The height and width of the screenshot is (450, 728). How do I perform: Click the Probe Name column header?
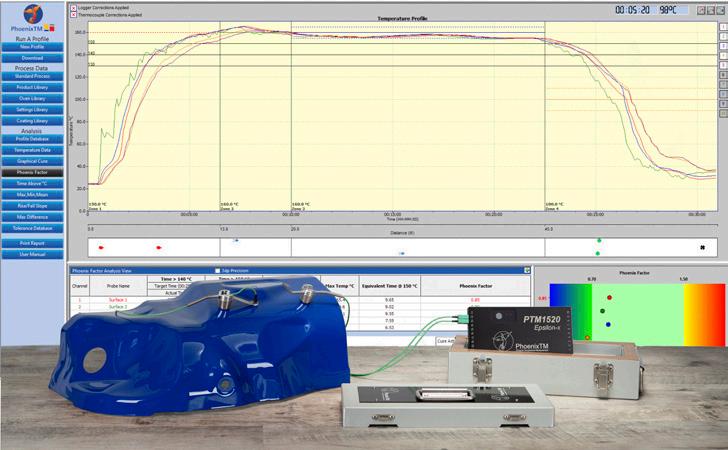coord(118,286)
